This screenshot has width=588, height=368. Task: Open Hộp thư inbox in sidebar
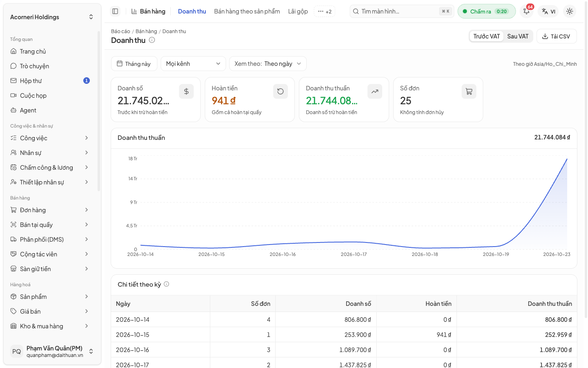[x=50, y=81]
